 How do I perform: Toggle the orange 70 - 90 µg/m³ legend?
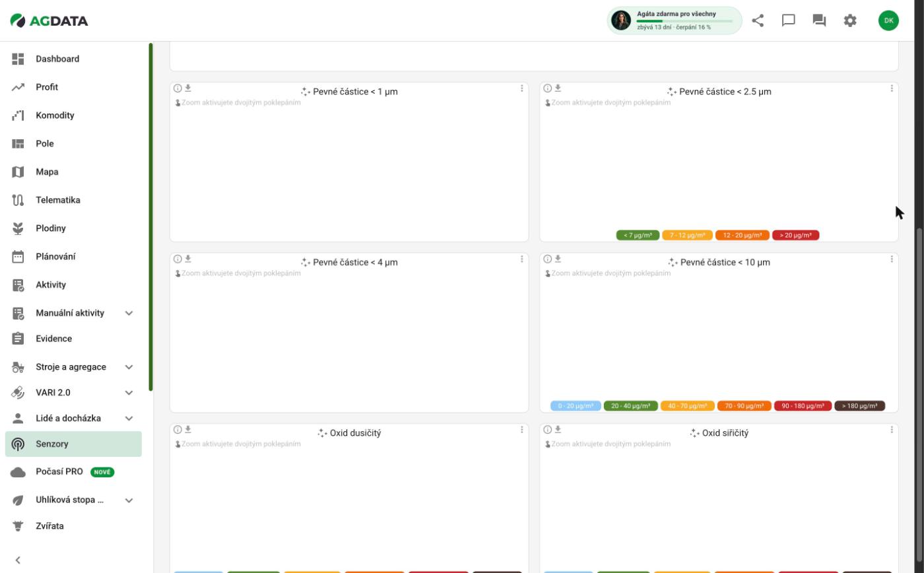[x=744, y=406]
